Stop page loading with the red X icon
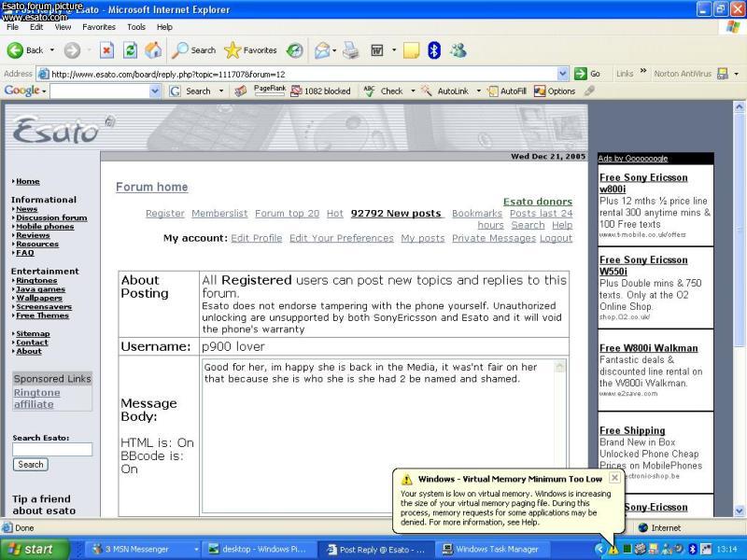 (106, 50)
